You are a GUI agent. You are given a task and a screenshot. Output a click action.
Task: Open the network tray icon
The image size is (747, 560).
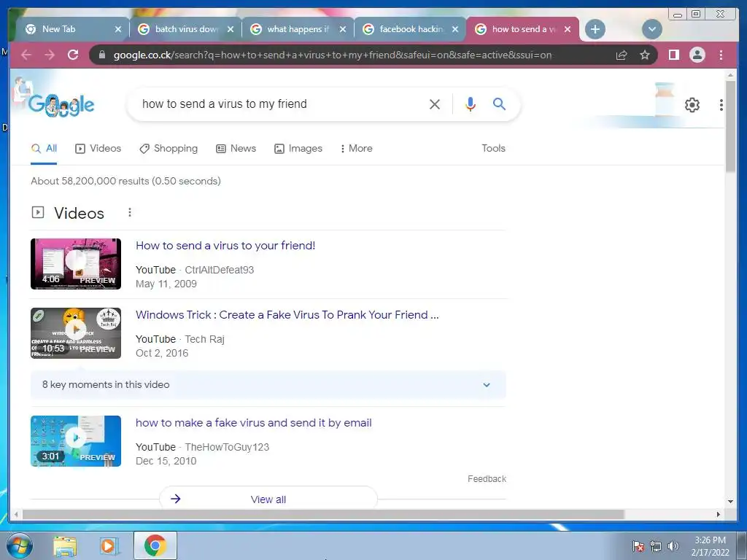[656, 546]
